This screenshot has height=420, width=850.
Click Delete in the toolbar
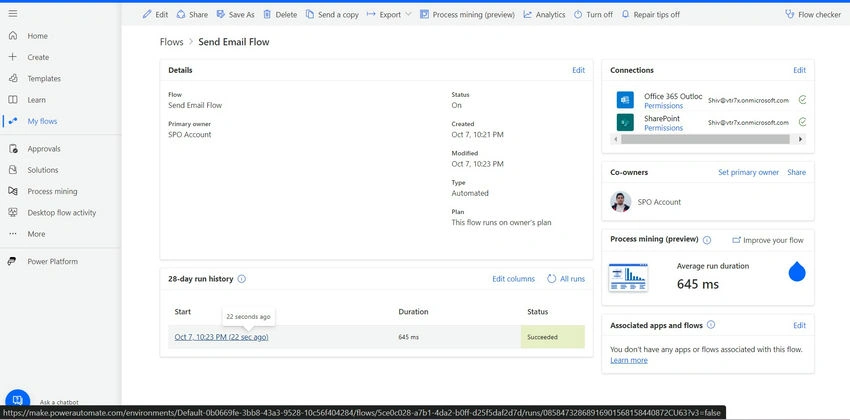pos(280,15)
